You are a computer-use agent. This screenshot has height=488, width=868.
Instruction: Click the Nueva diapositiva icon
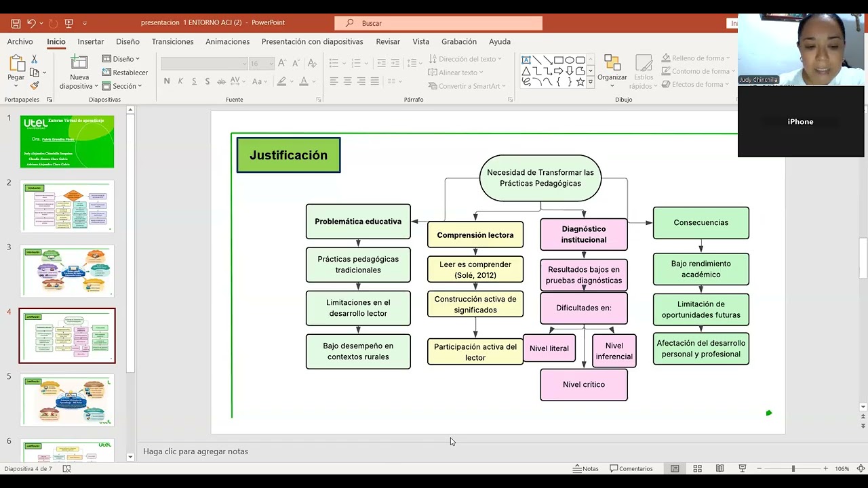pos(79,63)
